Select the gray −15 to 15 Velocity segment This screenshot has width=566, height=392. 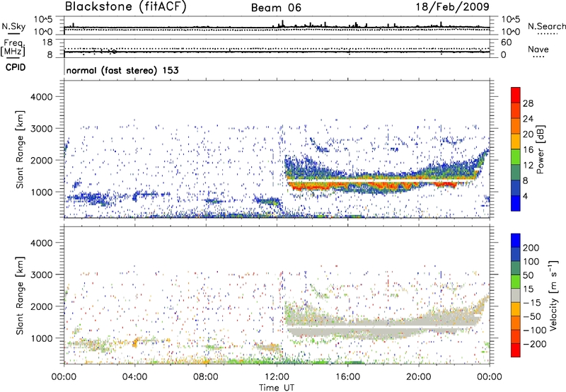[x=516, y=295]
